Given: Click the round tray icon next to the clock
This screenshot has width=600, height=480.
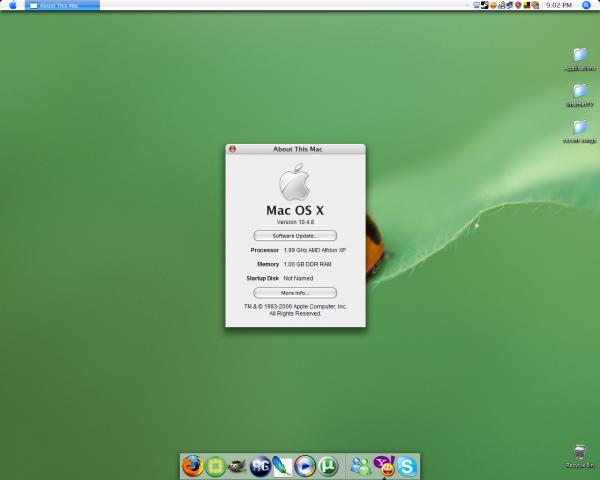Looking at the screenshot, I should (535, 5).
